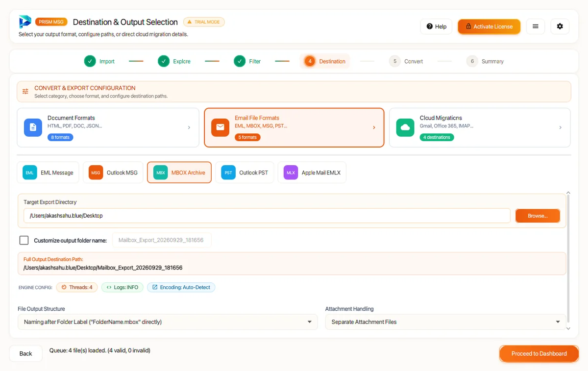Click the Encoding: Auto-Detect chip

[x=181, y=287]
